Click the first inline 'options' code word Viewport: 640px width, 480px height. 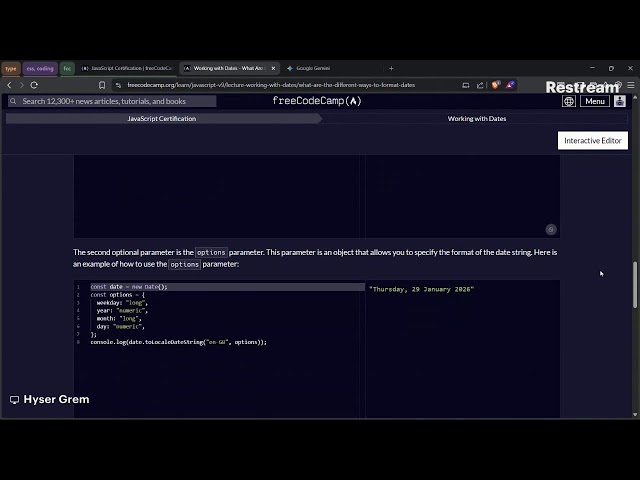click(x=211, y=252)
